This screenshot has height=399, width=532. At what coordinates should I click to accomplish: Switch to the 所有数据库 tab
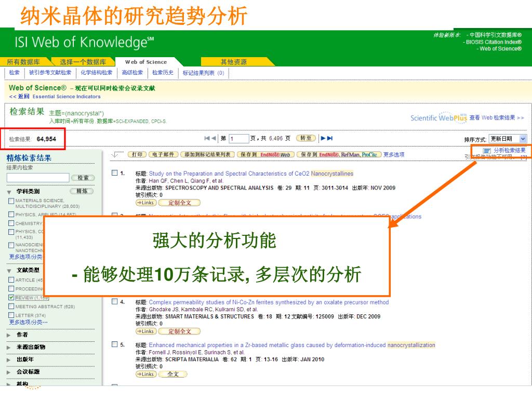(23, 62)
